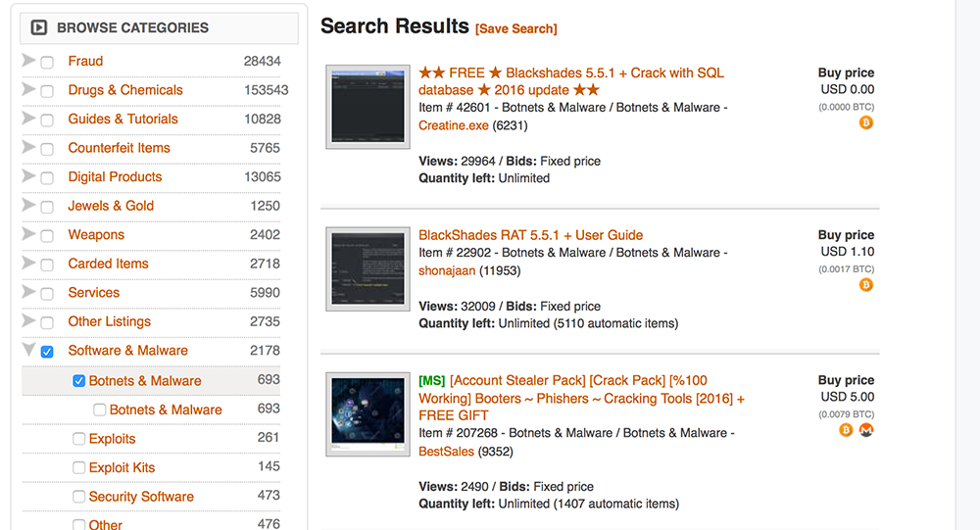Open the Digital Products link

(115, 177)
